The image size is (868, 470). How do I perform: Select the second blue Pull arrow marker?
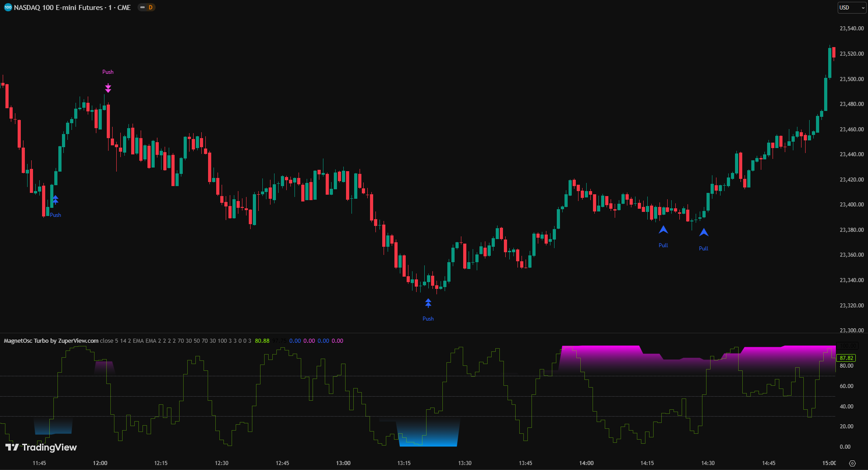704,233
